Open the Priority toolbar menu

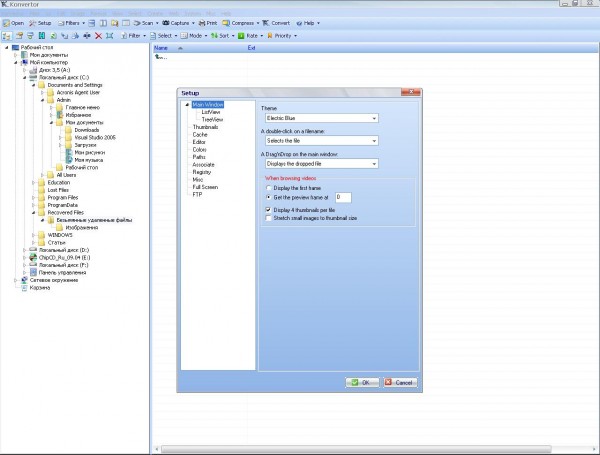[x=282, y=36]
